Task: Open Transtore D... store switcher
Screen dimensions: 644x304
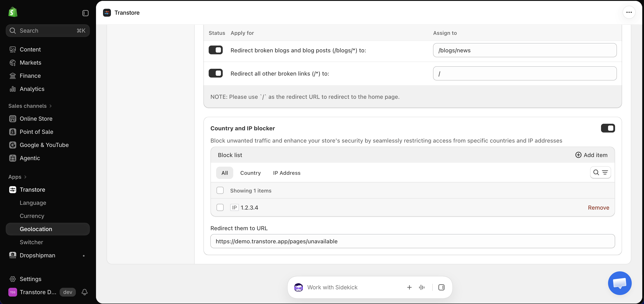Action: [32, 292]
